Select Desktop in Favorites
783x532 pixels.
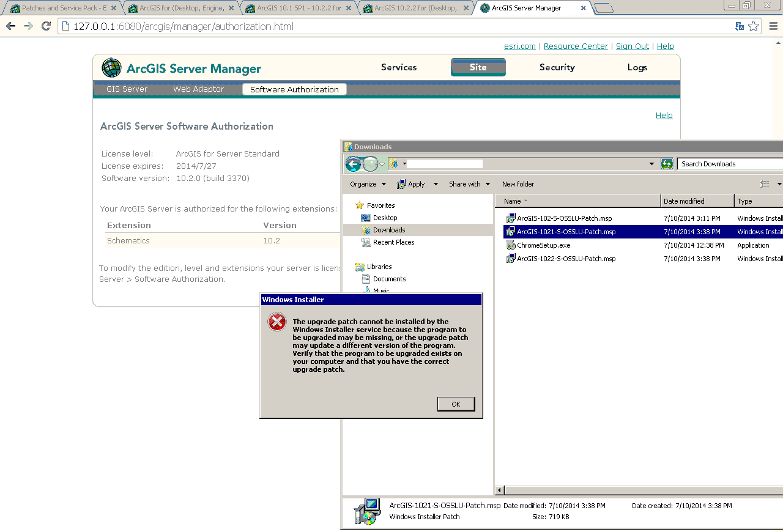(385, 218)
